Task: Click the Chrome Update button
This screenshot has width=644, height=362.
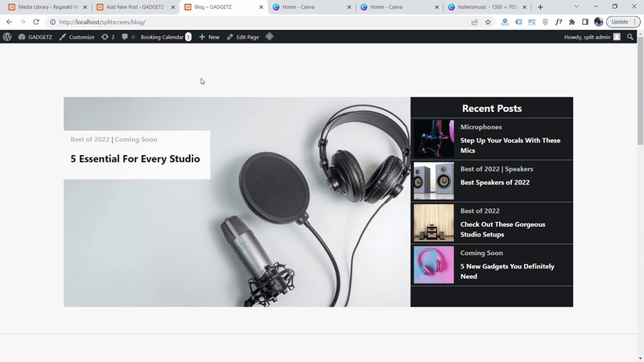Action: click(x=619, y=22)
